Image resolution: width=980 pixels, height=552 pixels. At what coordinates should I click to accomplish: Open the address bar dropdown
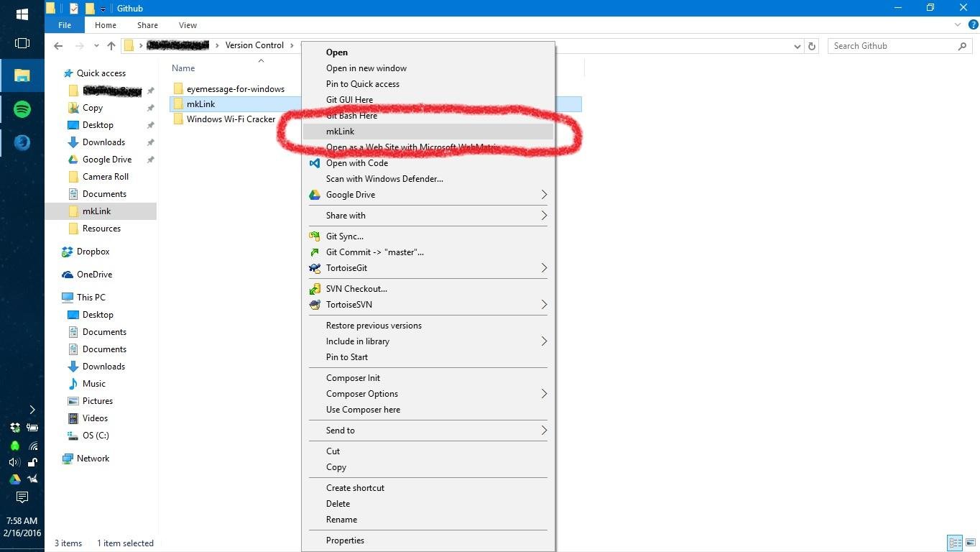(797, 45)
